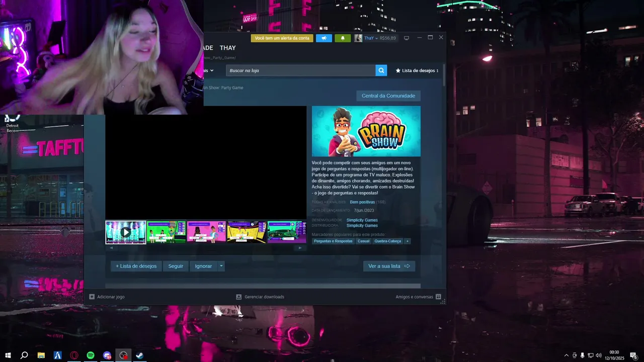Screen dimensions: 644x362
Task: Click the Seguir follow button
Action: tap(176, 266)
